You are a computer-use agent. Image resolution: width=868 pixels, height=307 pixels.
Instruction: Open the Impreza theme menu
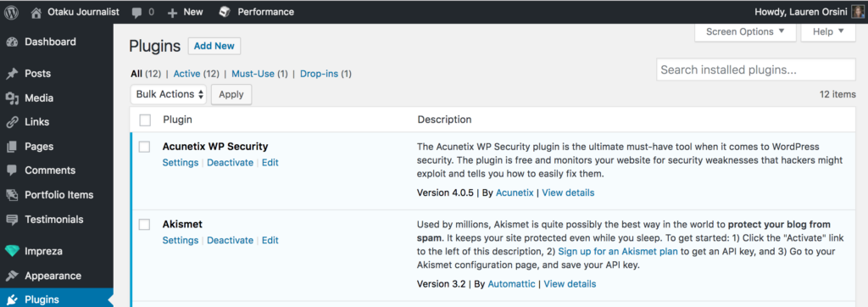[x=44, y=251]
